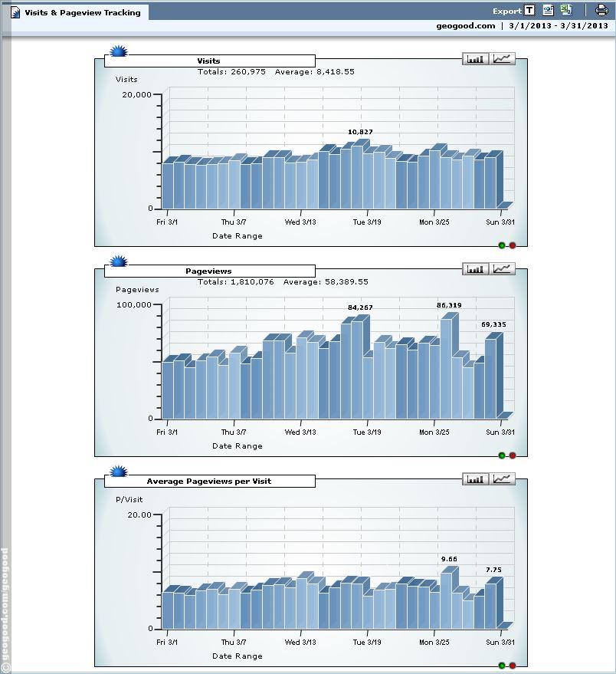Select the Visits & Pageview Tracking tab
616x674 pixels.
pos(82,12)
